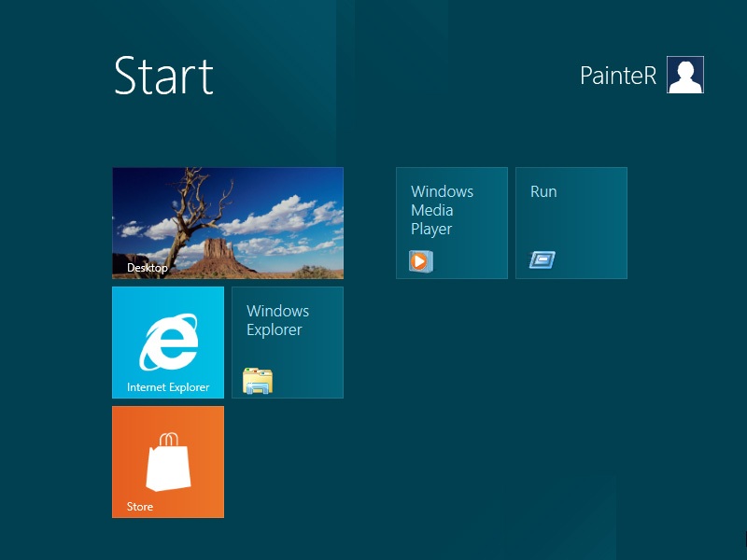Click the Run dialog icon

[x=543, y=260]
